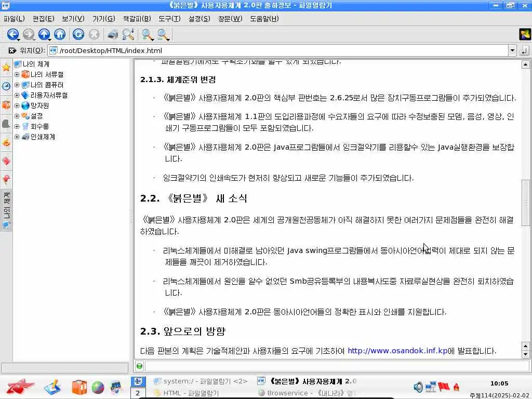Switch to Browservice 《내나라》 taskbar window
Image resolution: width=532 pixels, height=399 pixels.
click(307, 393)
